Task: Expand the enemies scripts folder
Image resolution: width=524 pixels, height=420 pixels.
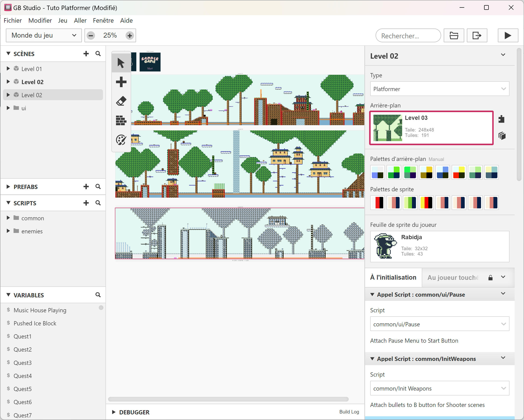Action: (x=8, y=231)
